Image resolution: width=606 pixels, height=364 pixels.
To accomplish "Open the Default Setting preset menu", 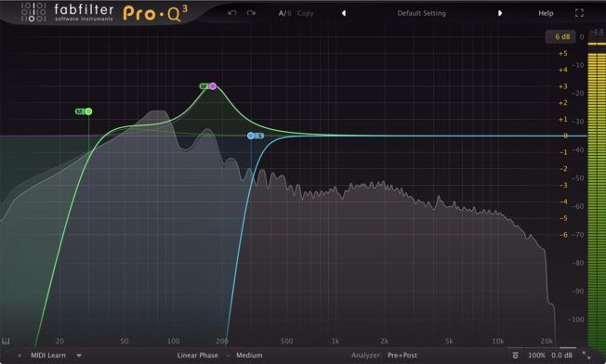I will point(421,13).
